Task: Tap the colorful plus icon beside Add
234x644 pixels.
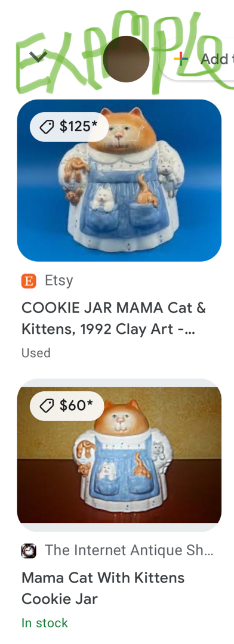Action: [181, 58]
